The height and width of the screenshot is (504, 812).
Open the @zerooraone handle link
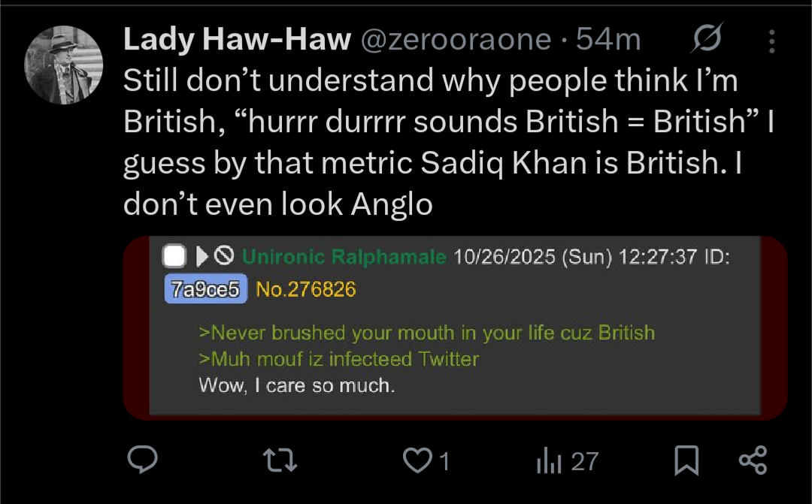[x=456, y=40]
